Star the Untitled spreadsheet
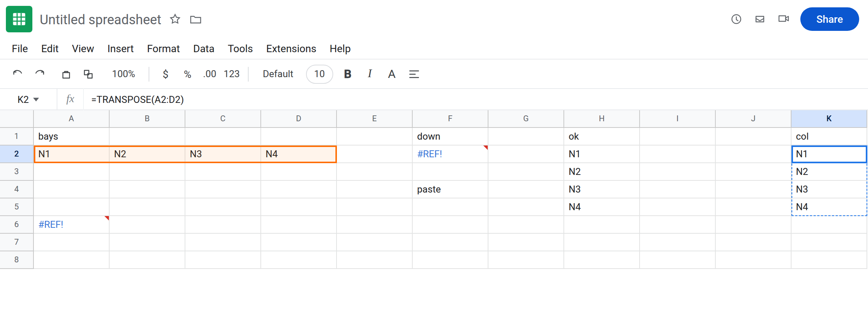The image size is (868, 316). pyautogui.click(x=175, y=19)
